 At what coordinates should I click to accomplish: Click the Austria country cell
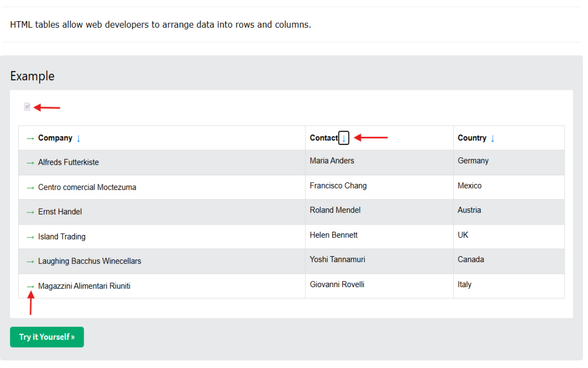[469, 210]
